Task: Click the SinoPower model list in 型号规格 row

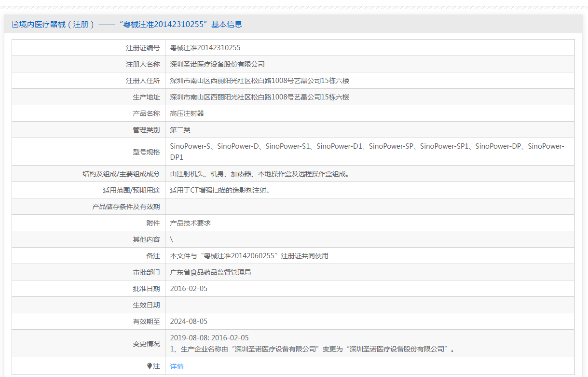Action: point(367,152)
